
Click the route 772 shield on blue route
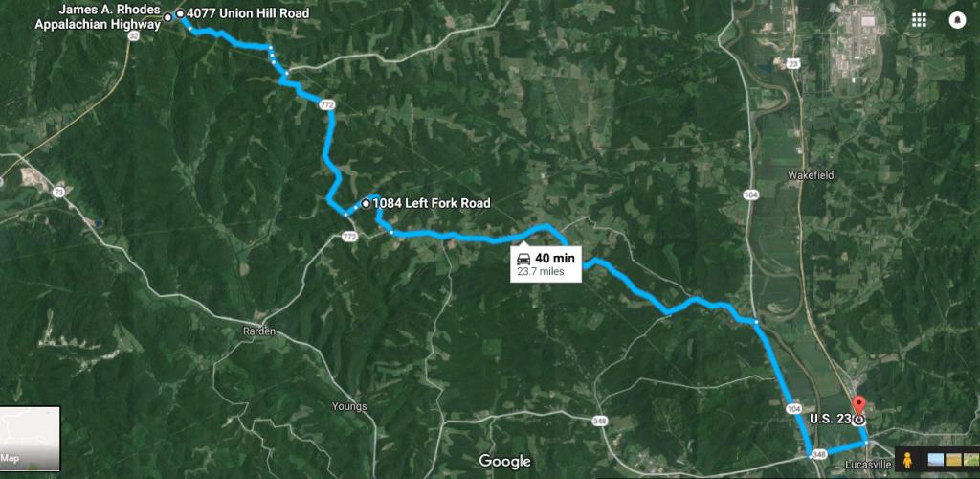coord(326,104)
